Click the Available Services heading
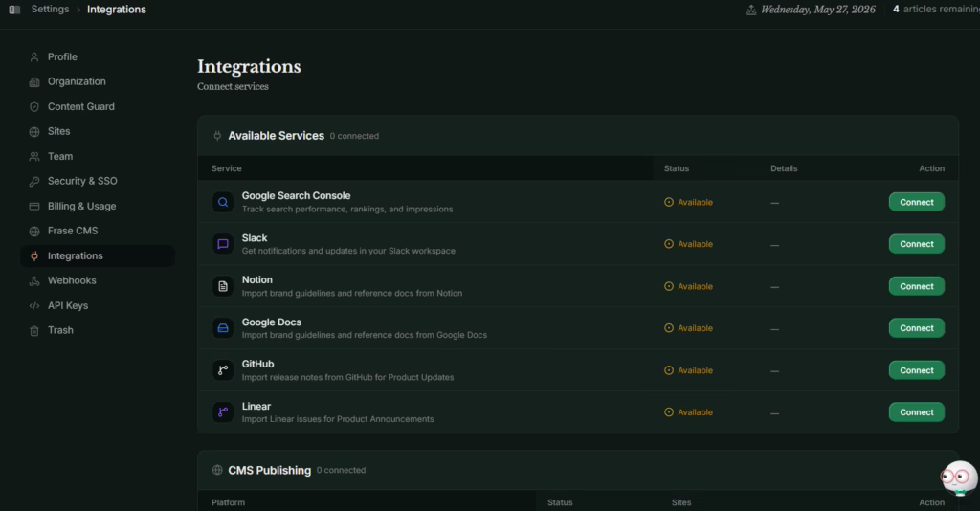 [277, 136]
